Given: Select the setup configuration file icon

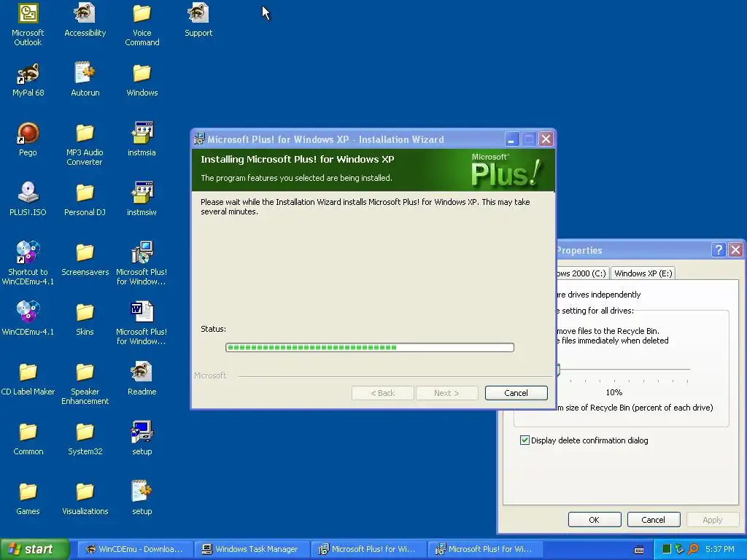Looking at the screenshot, I should tap(142, 499).
